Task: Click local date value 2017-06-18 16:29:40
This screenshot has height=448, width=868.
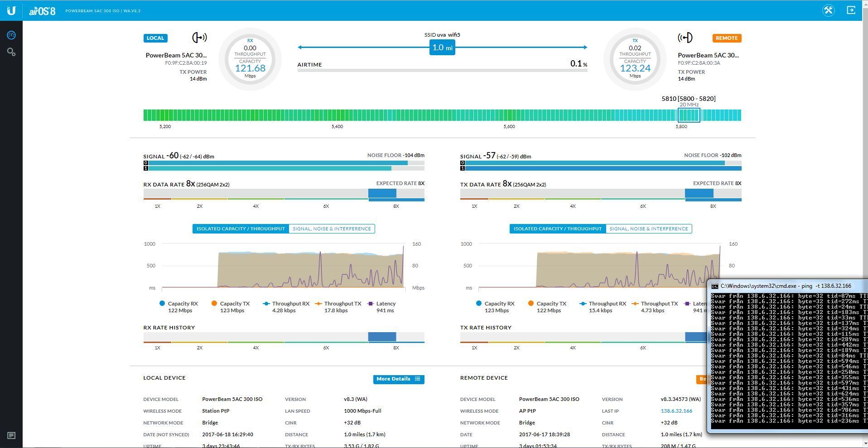Action: click(x=227, y=434)
